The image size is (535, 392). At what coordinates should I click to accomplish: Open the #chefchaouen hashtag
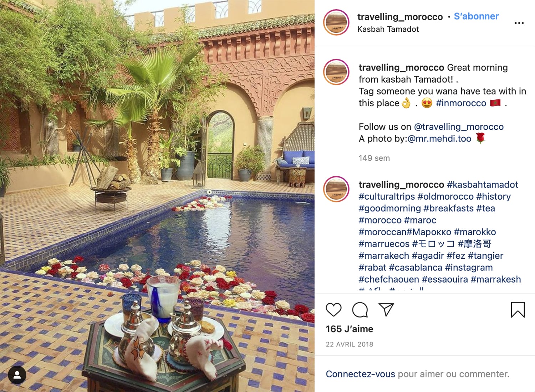(389, 279)
